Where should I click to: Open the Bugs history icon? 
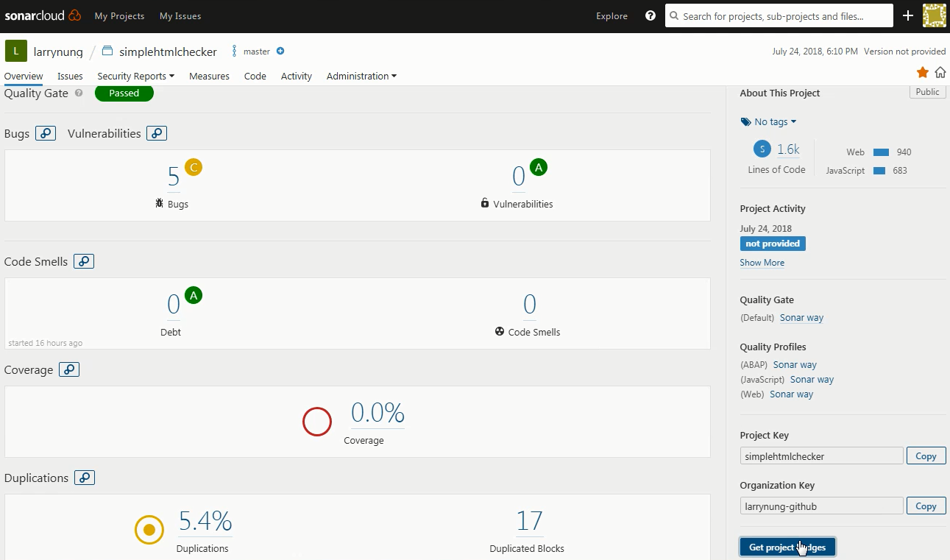(46, 134)
